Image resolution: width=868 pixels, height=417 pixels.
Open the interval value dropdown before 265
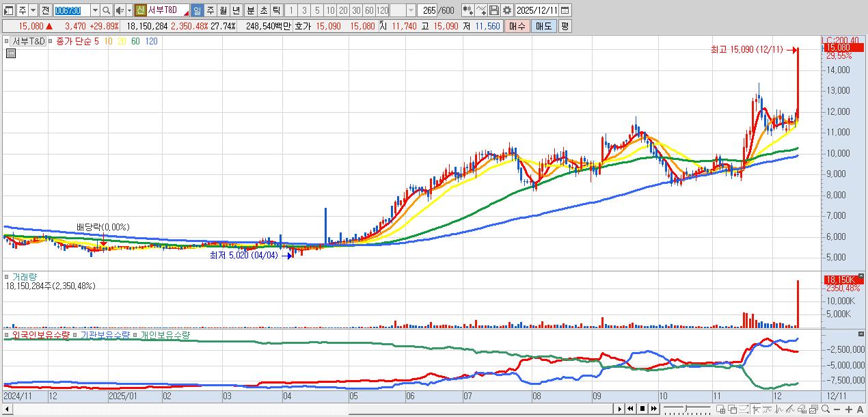click(411, 10)
